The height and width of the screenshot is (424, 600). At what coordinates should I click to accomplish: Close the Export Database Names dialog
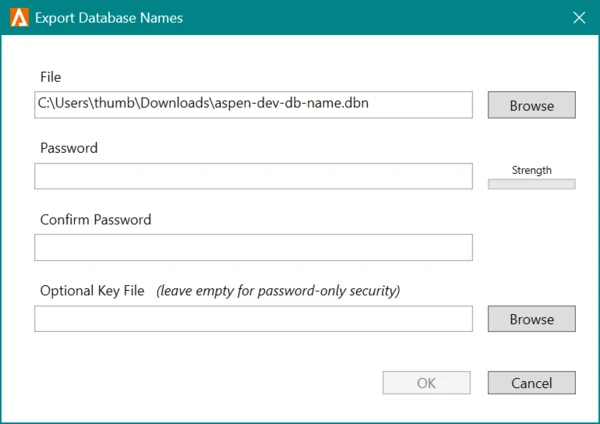pyautogui.click(x=579, y=18)
